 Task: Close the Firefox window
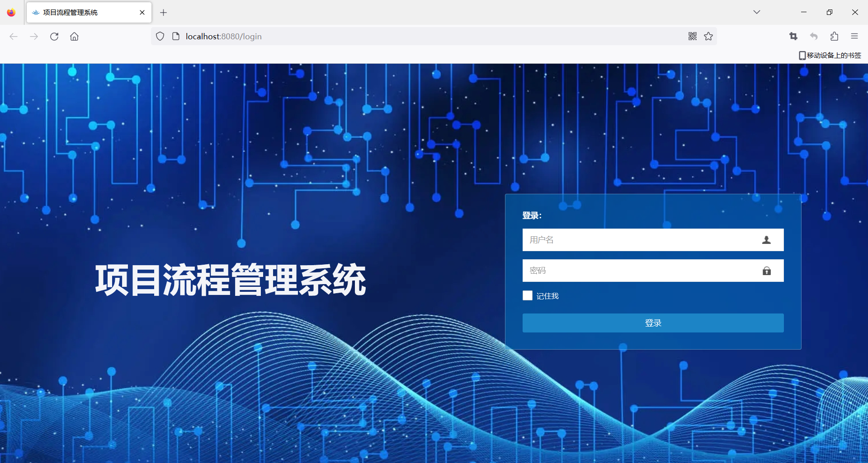click(x=855, y=12)
